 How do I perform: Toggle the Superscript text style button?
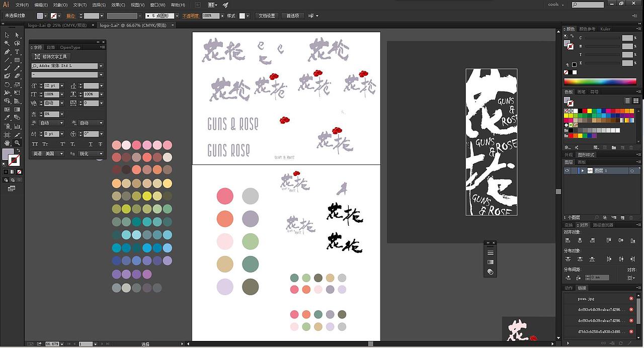pos(63,144)
